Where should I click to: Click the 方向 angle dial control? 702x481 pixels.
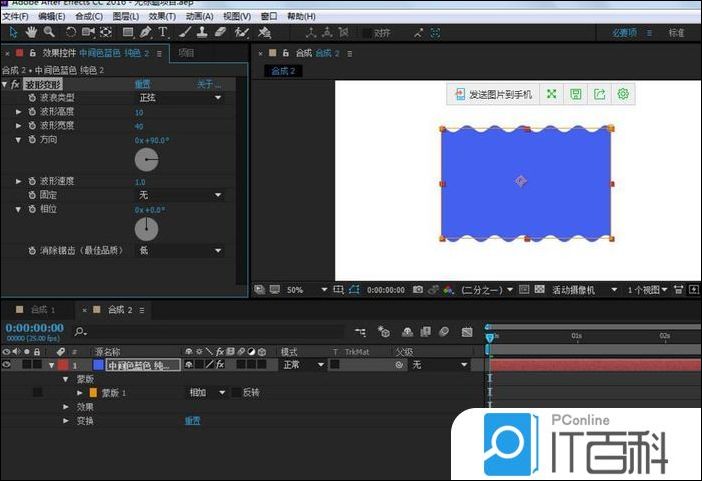coord(146,160)
